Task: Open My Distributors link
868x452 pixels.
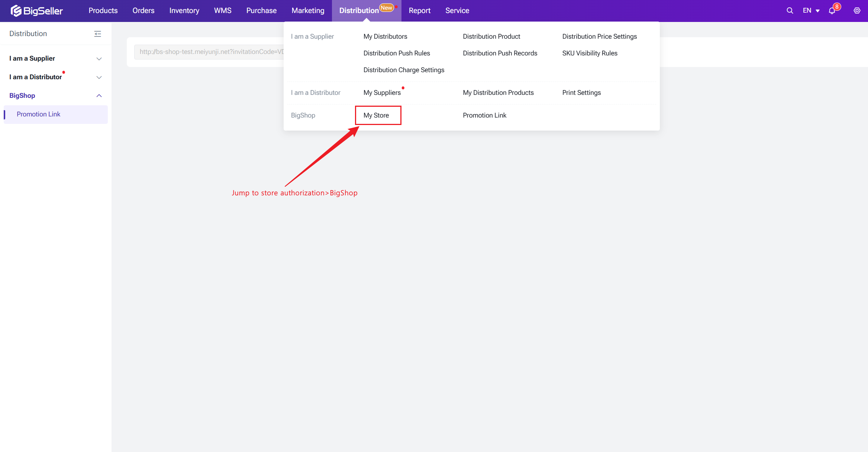Action: pos(385,36)
